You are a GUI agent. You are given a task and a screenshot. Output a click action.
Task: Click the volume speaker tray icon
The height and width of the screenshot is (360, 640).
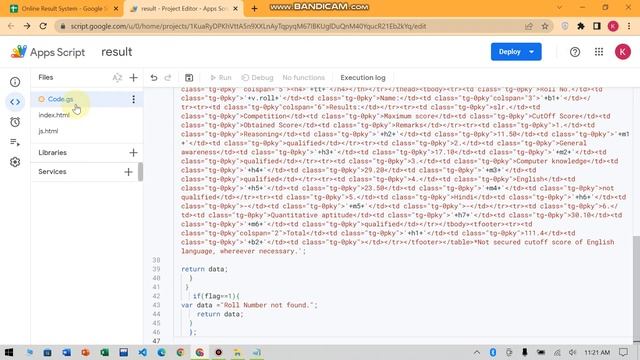(572, 352)
